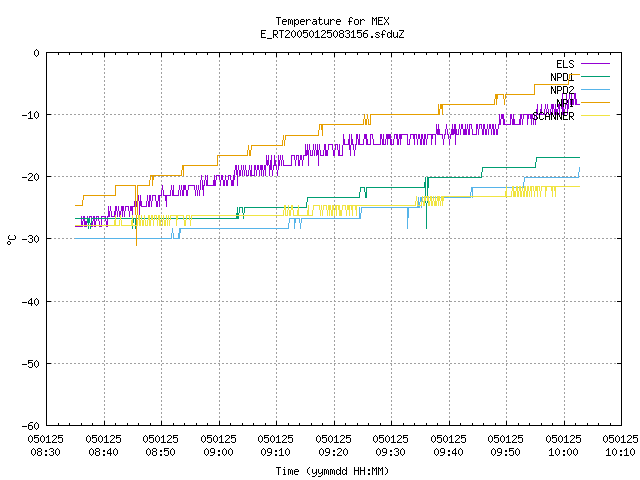The image size is (640, 480).
Task: Click the green NPD1 legend line sample
Action: coord(595,76)
